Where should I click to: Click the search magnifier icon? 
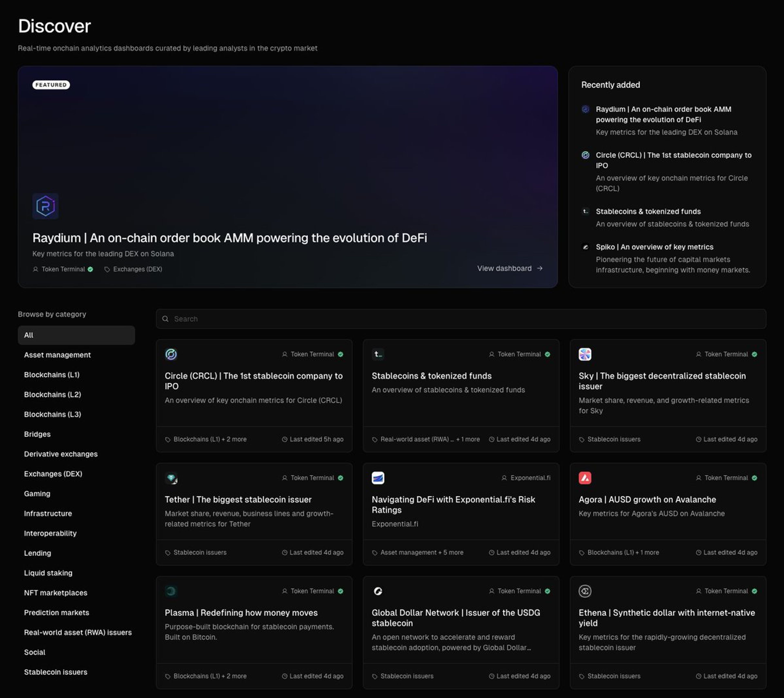click(x=165, y=319)
